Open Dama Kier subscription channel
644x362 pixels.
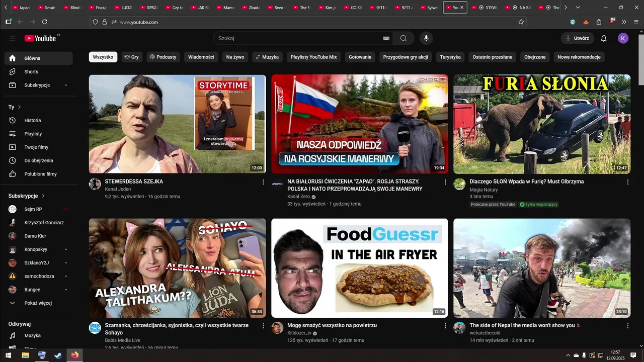pos(39,236)
